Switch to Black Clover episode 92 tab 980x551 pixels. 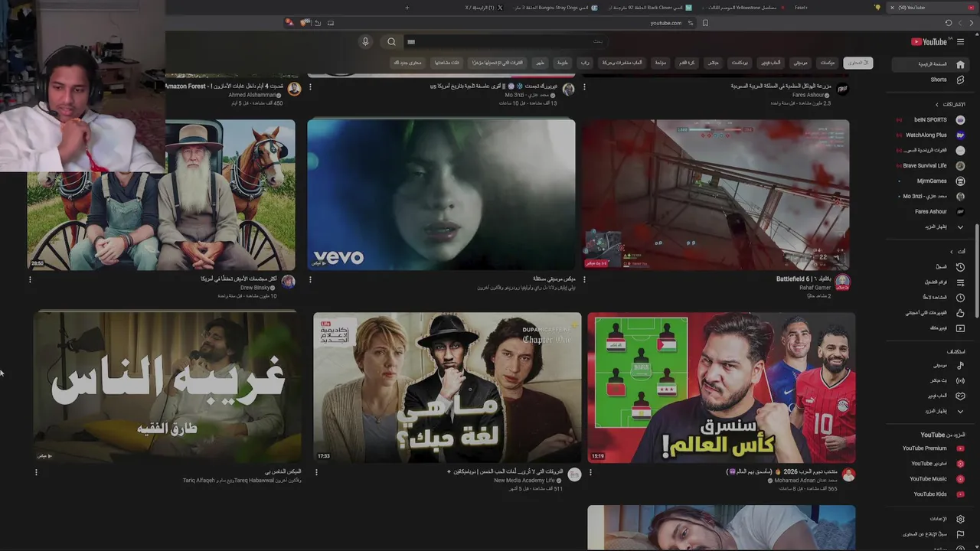click(x=650, y=8)
